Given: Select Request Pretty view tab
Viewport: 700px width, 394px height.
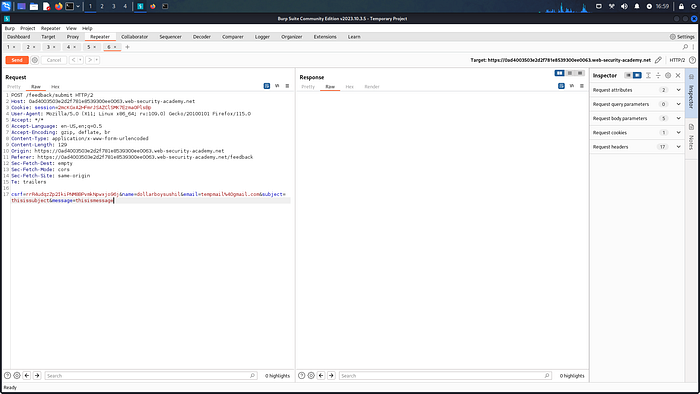Looking at the screenshot, I should pyautogui.click(x=14, y=87).
